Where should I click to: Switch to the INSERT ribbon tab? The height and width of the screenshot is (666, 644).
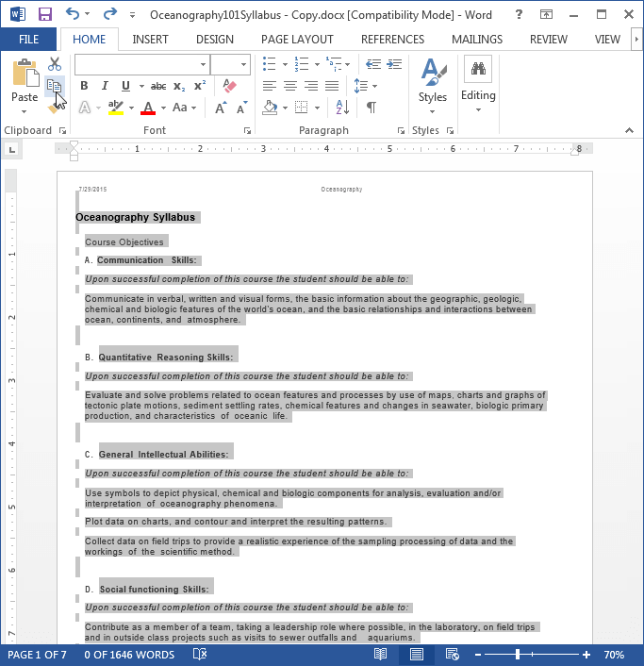point(150,40)
